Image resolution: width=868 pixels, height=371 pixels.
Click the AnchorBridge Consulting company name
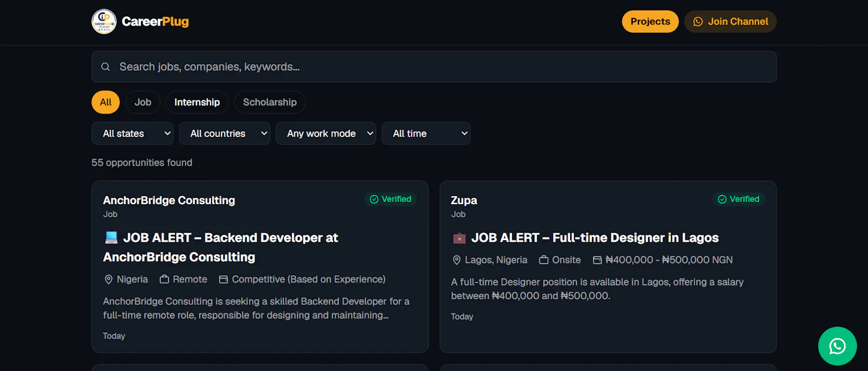(169, 200)
